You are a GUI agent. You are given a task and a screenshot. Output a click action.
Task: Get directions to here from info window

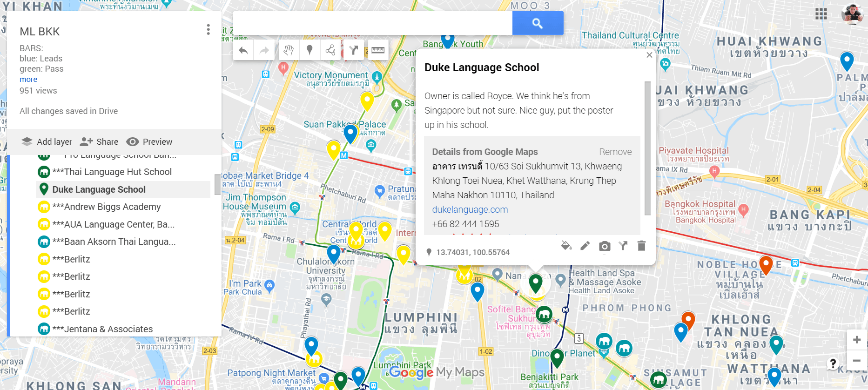point(623,245)
